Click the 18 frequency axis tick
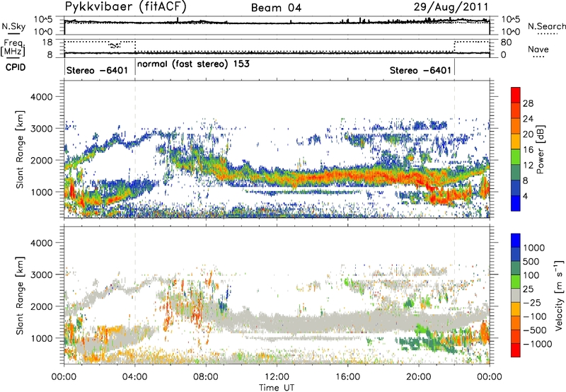Screen dimensions: 566x392 [x=47, y=42]
